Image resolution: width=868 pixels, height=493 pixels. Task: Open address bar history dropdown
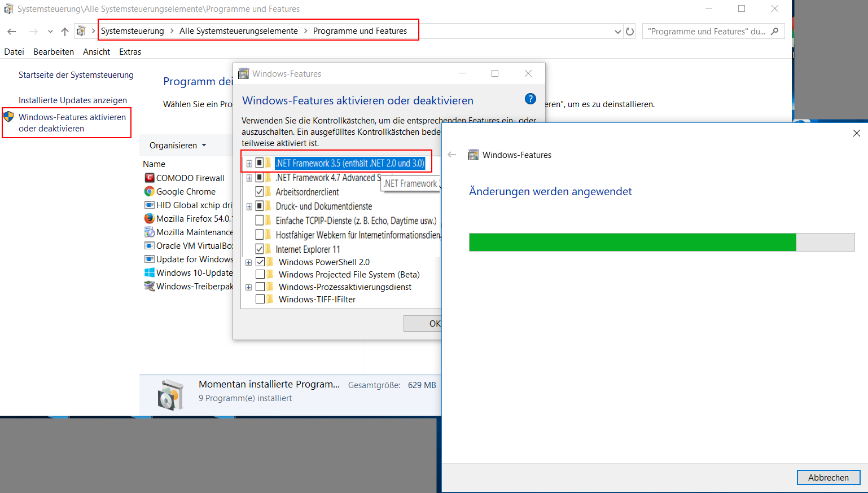[x=617, y=32]
